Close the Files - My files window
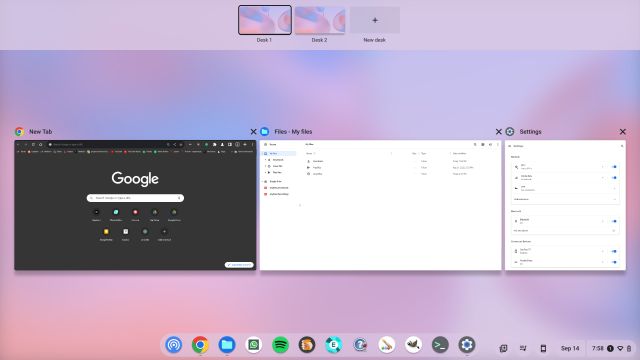Viewport: 640px width, 360px height. (498, 131)
